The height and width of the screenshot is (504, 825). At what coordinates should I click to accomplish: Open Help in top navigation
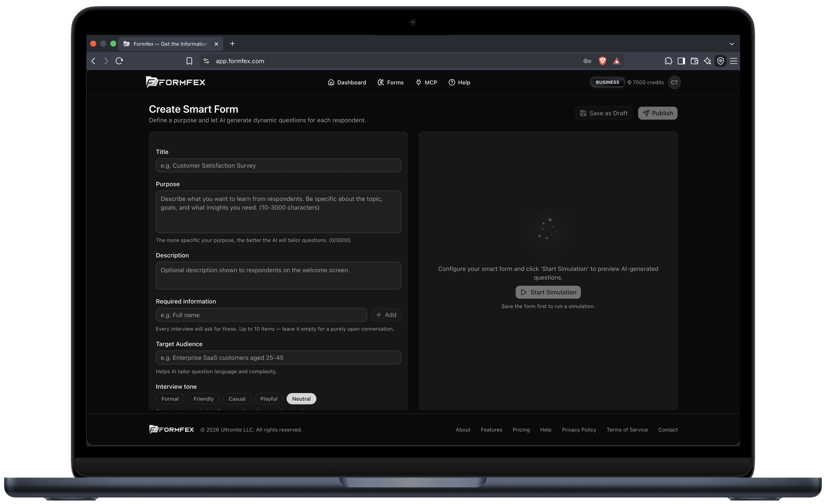tap(459, 83)
